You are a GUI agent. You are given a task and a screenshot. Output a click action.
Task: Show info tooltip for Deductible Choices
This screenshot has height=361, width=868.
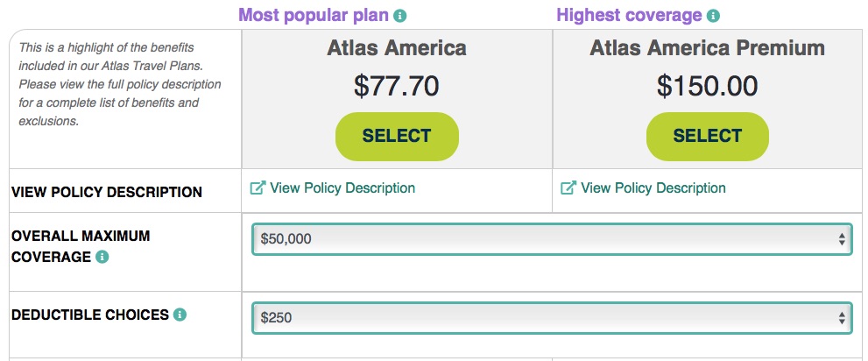[x=180, y=315]
